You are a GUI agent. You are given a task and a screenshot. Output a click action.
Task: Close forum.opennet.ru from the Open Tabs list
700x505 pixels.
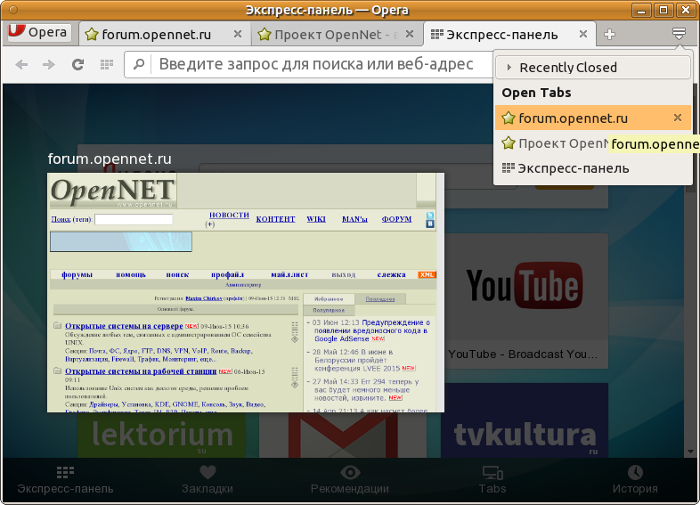click(x=677, y=117)
